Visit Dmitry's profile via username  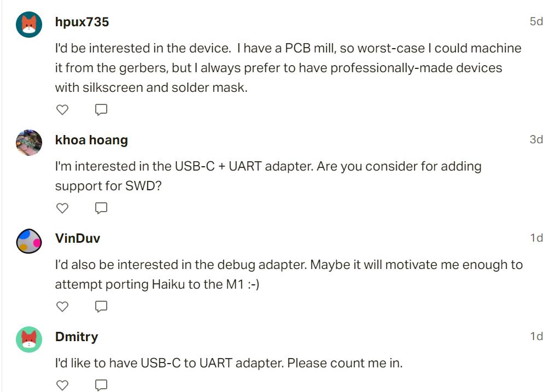point(77,336)
